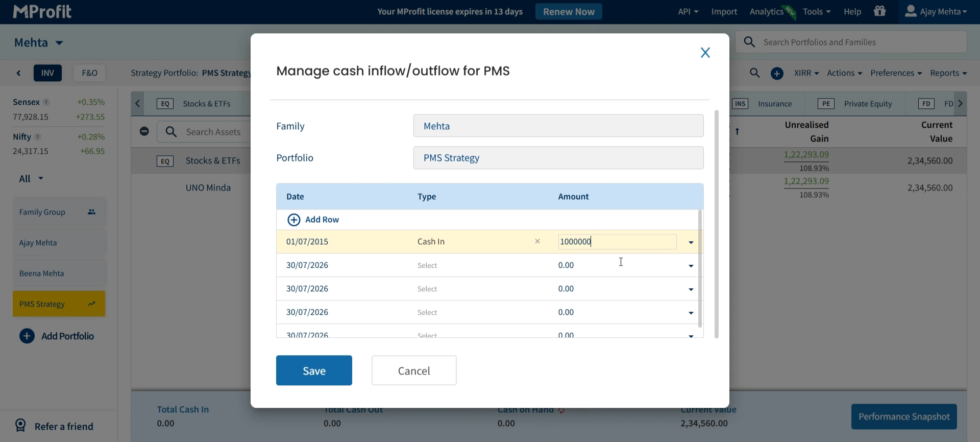
Task: Click the Search Assets field
Action: point(204,132)
